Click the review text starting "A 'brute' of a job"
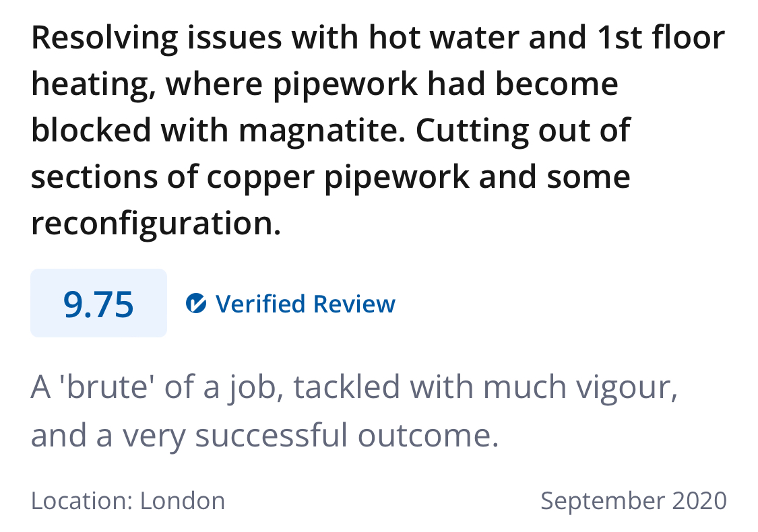 (354, 411)
